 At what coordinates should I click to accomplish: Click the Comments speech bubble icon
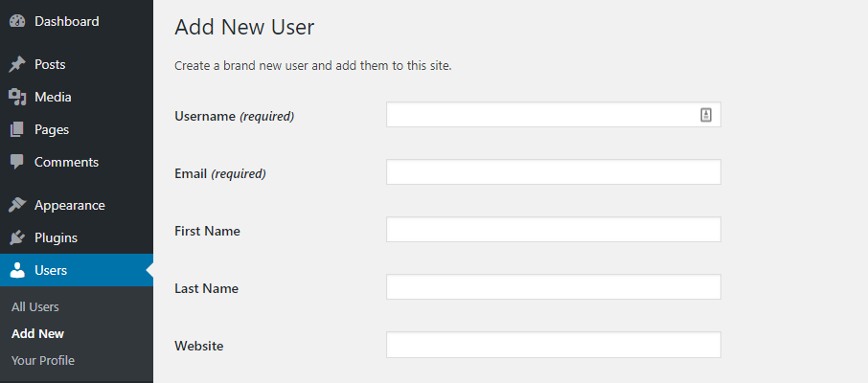click(17, 162)
